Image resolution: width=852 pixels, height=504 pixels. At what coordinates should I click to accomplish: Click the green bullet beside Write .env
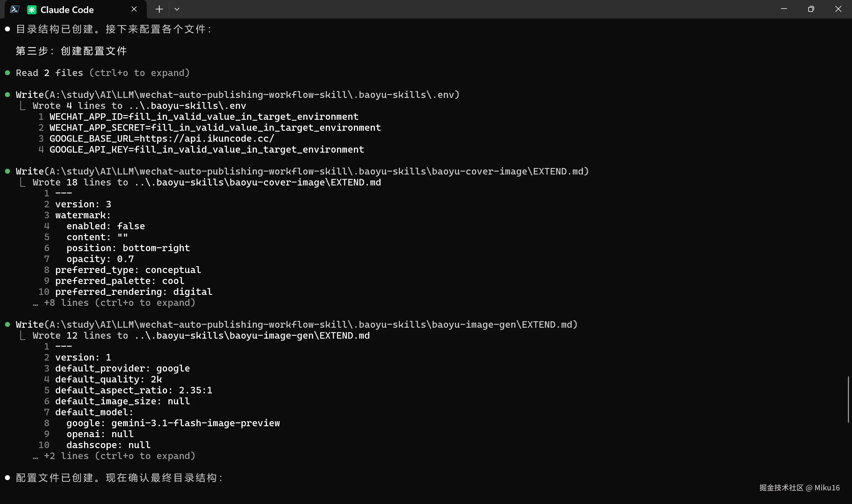pyautogui.click(x=7, y=95)
